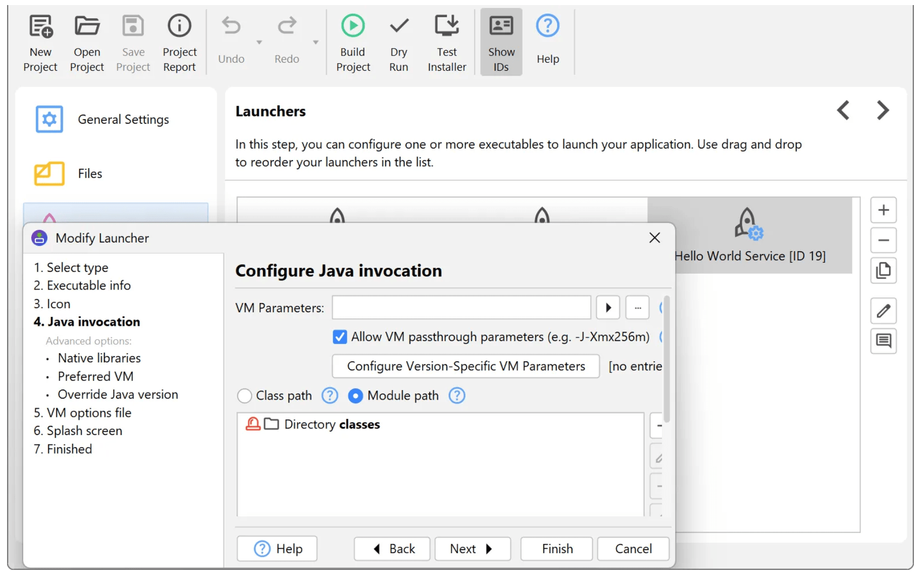Click folder icon of Directory classes entry

(271, 424)
